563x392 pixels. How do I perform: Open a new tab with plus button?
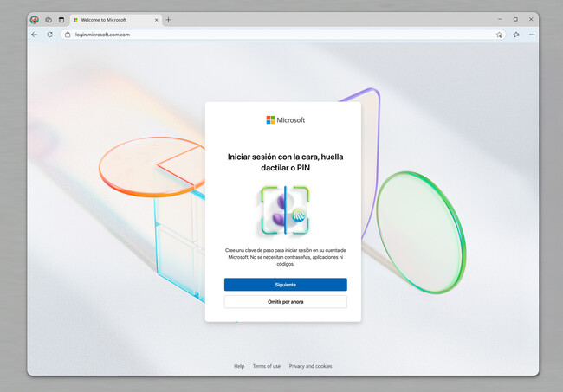[x=168, y=19]
